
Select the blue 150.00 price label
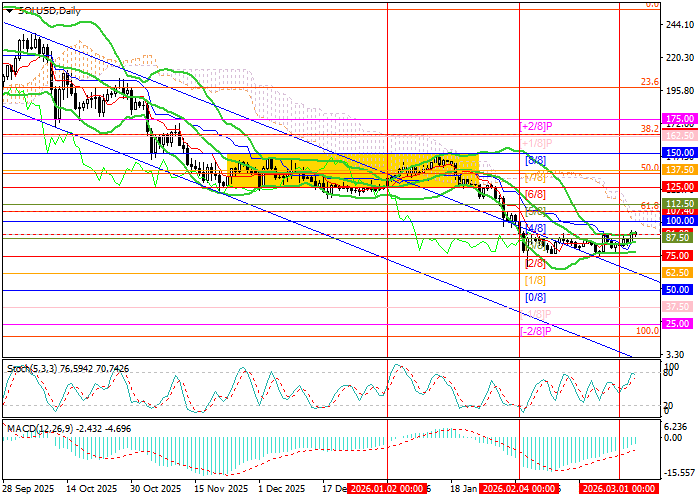click(x=677, y=153)
